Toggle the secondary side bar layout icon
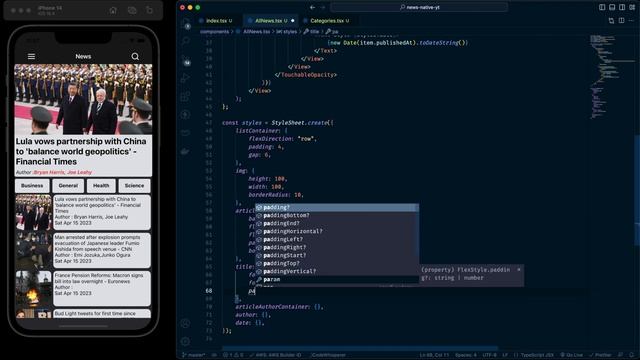The image size is (640, 360). coord(622,7)
